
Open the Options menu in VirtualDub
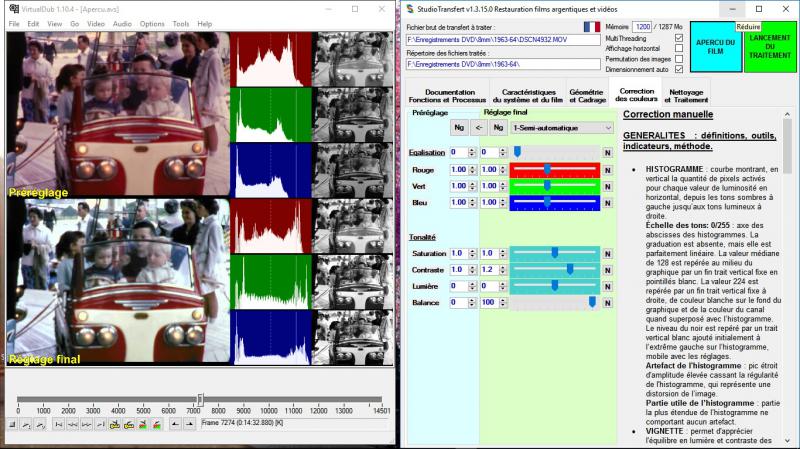(x=152, y=24)
